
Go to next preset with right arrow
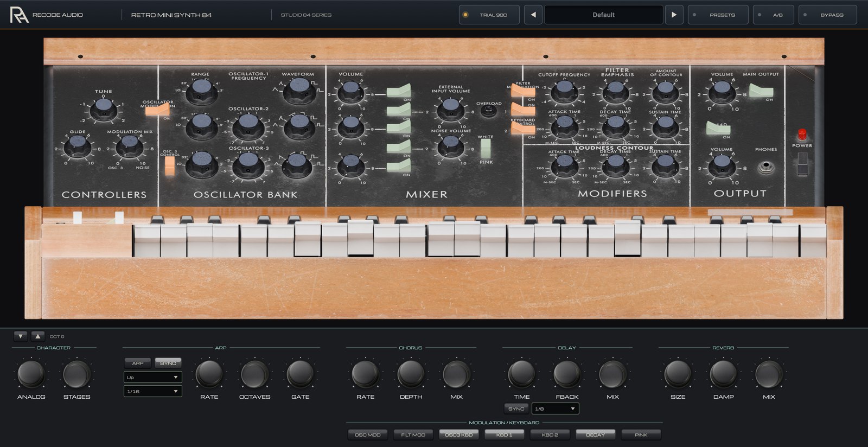pyautogui.click(x=674, y=15)
